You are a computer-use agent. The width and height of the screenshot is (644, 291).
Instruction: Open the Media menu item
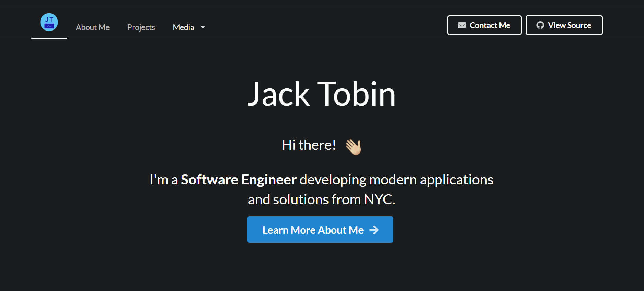[x=184, y=27]
